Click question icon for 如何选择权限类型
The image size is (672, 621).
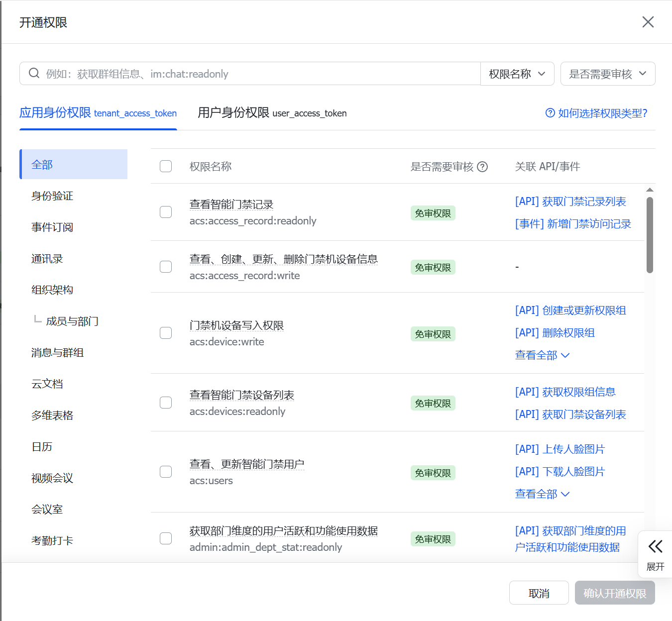[x=550, y=113]
